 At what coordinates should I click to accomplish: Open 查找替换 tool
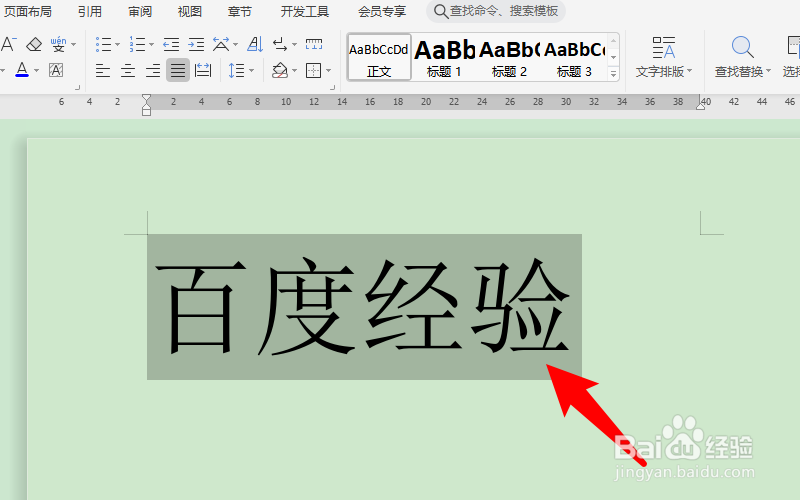(x=742, y=57)
